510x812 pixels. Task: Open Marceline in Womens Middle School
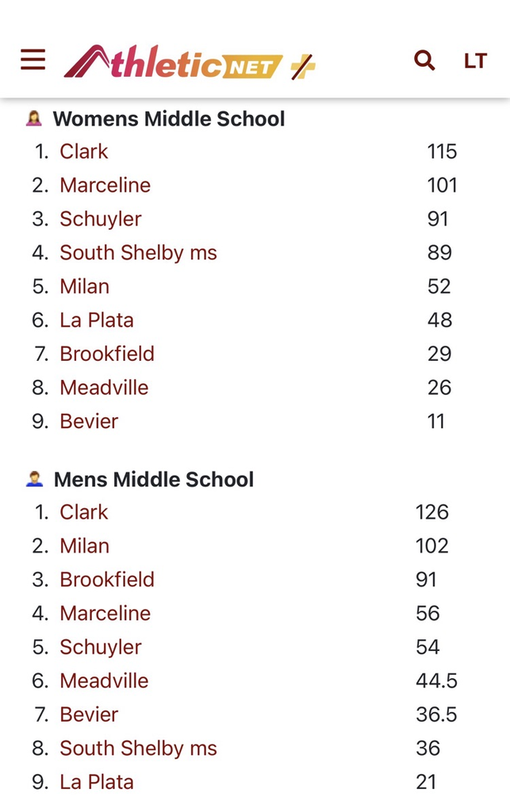105,185
